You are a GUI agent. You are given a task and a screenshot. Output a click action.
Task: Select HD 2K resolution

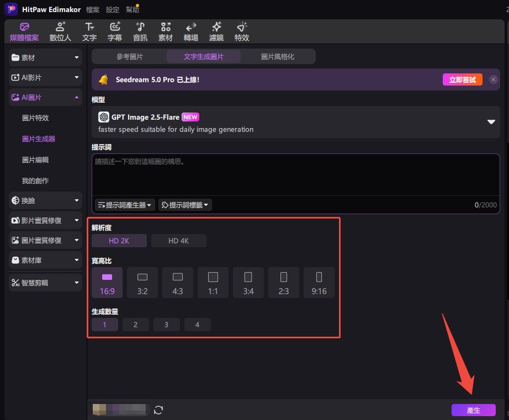[119, 241]
